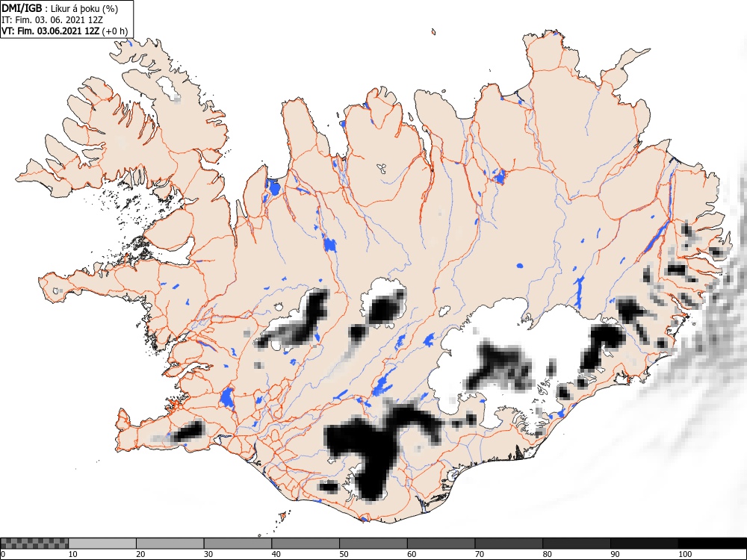This screenshot has width=747, height=560.
Task: Pick the 40–50% legend swatch
Action: pos(306,544)
